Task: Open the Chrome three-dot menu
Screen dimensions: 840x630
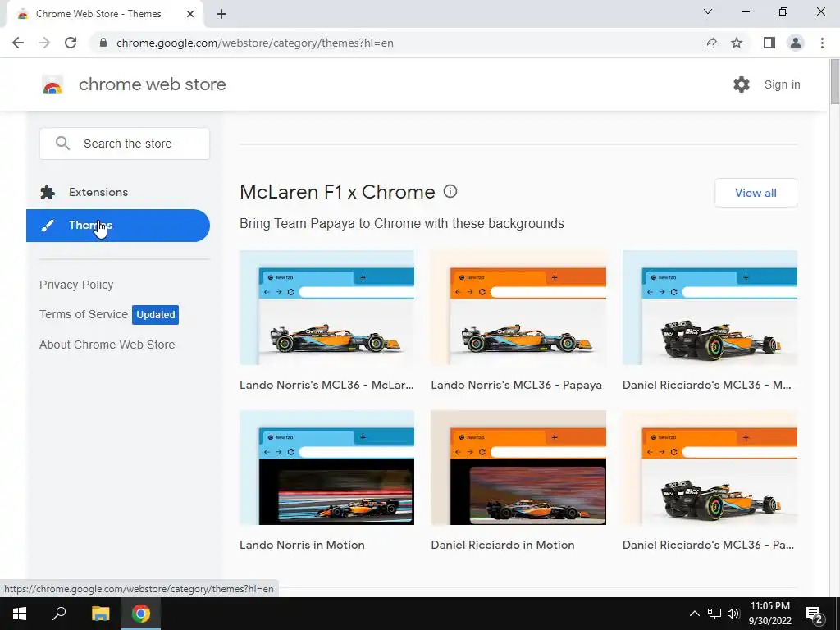Action: [x=822, y=43]
